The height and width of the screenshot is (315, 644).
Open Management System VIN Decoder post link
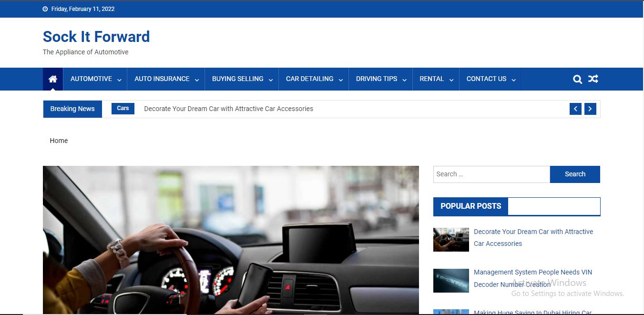click(x=533, y=278)
